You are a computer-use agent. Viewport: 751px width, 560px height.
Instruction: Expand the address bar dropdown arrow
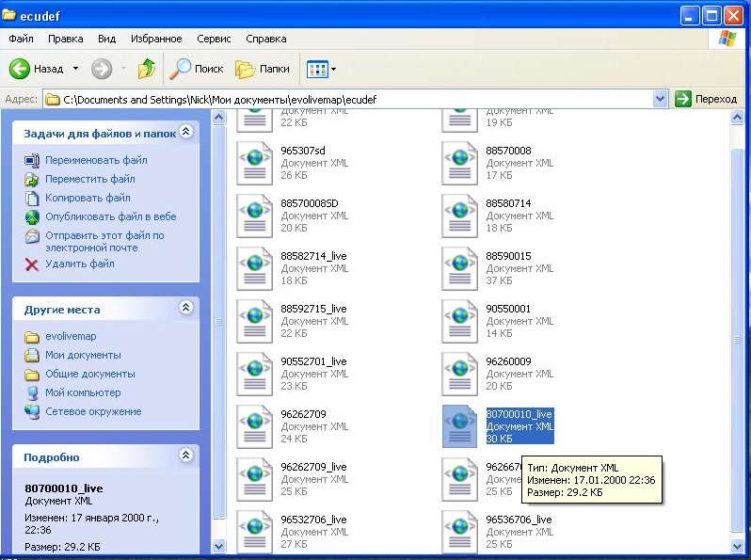pyautogui.click(x=660, y=99)
